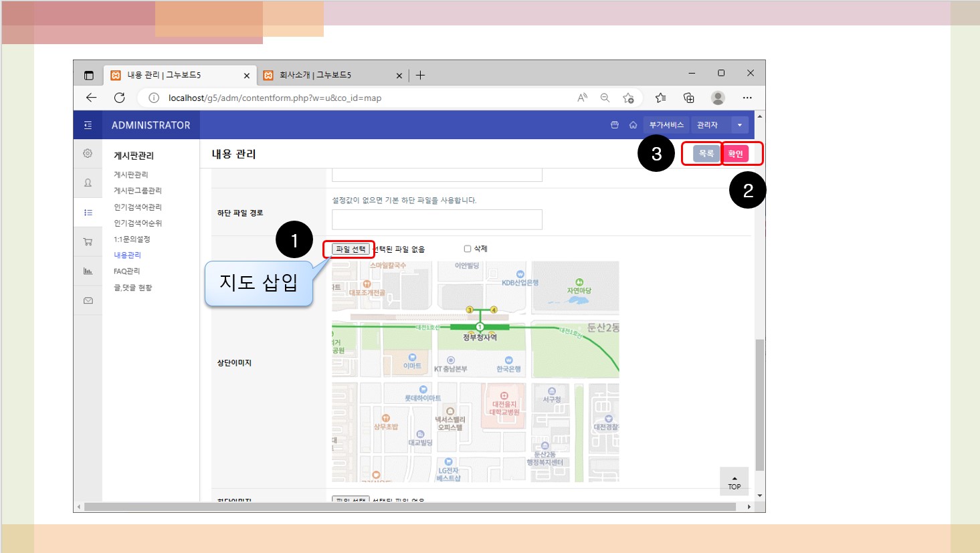Click the 파일 선택 button for 상단이미지
This screenshot has height=553, width=980.
pos(351,249)
